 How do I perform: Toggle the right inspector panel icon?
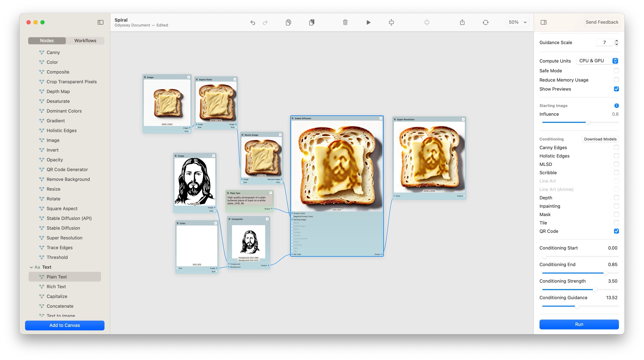click(x=543, y=22)
